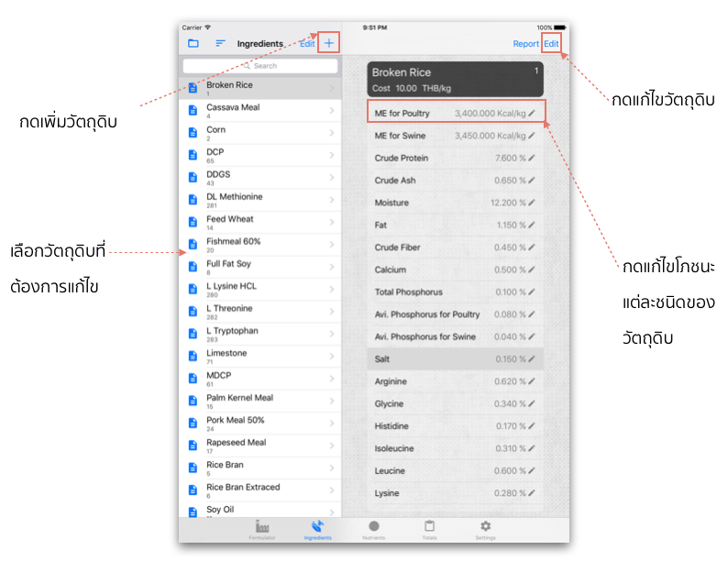Click Edit at top right corner
Image resolution: width=728 pixels, height=561 pixels.
coord(551,44)
